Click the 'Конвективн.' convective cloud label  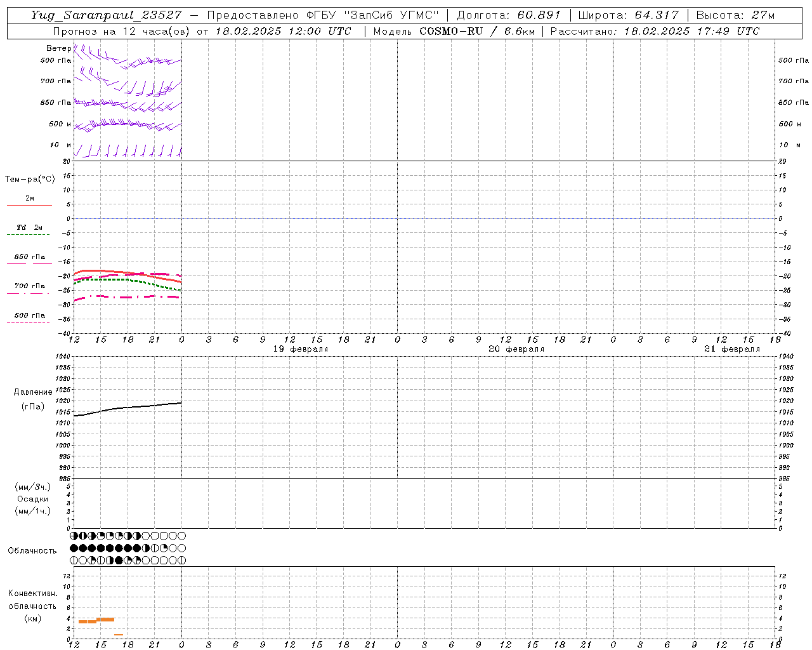(x=33, y=594)
